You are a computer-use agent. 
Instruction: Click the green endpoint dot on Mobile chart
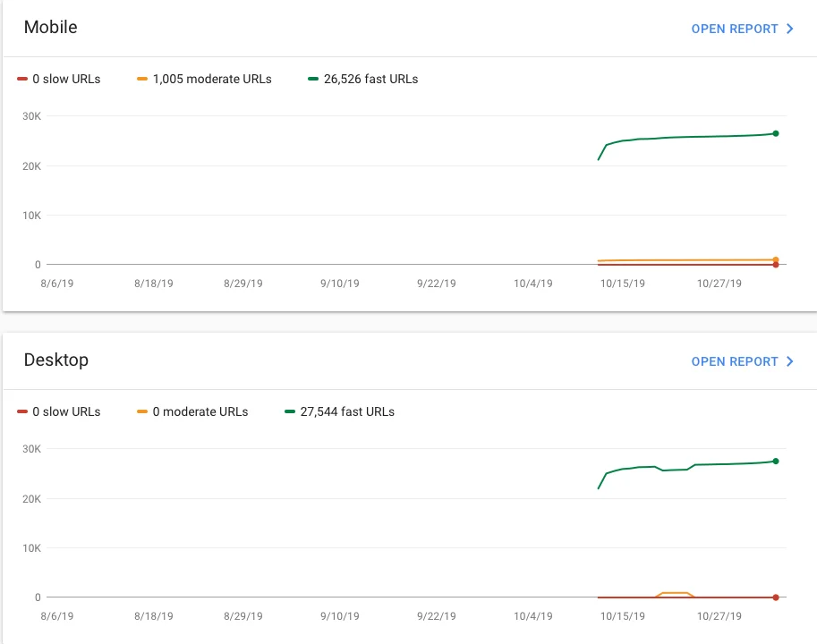click(776, 133)
